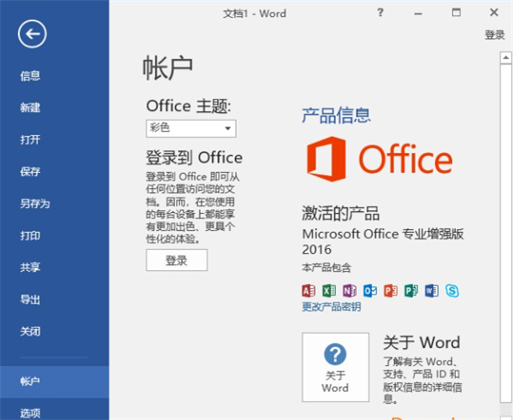Click 保存 in the backstage menu

pos(30,172)
